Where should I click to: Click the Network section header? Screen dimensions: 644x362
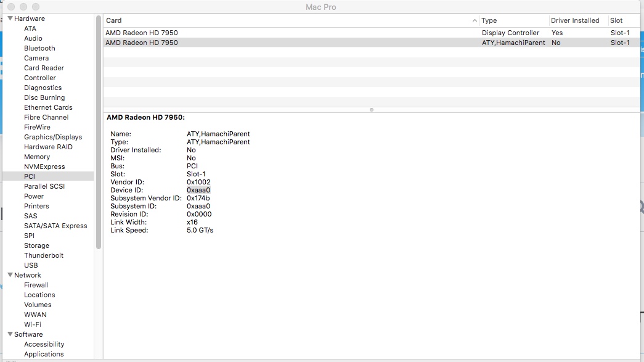(28, 275)
